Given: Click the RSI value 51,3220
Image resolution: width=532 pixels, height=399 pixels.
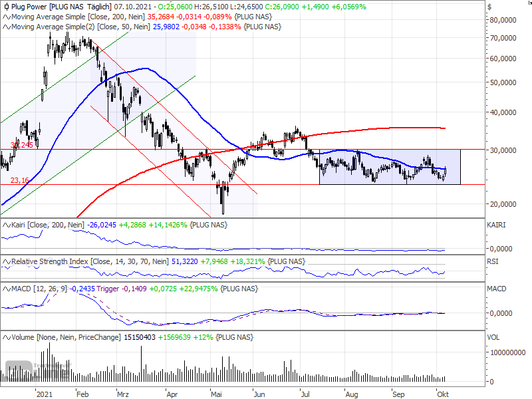Looking at the screenshot, I should coord(185,261).
